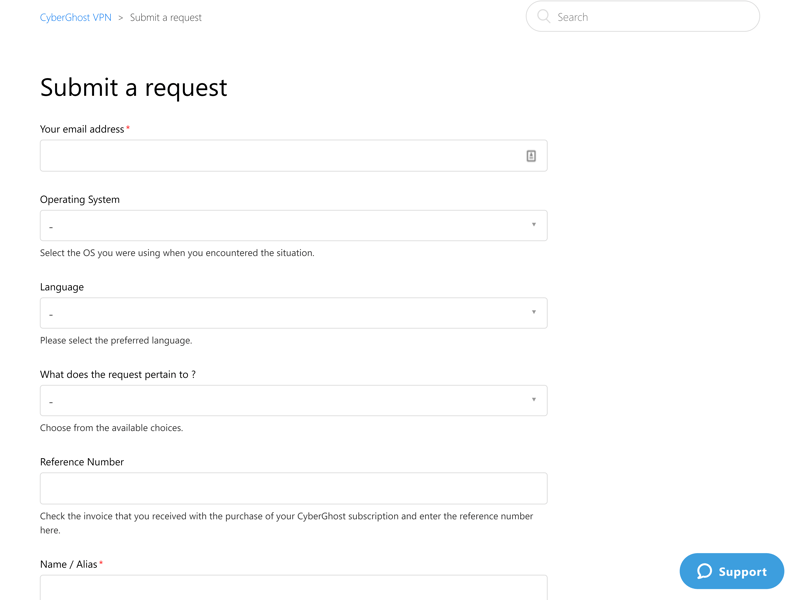
Task: Click the Submit a request breadcrumb
Action: click(x=166, y=17)
